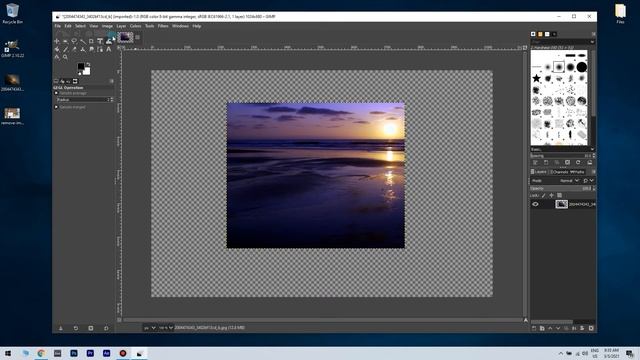Open brush as image
The image size is (640, 360).
(590, 162)
